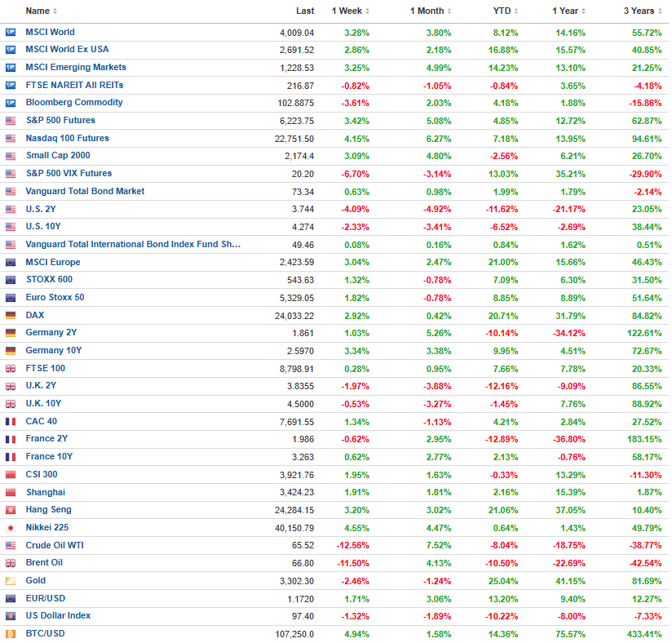Screen dimensions: 672x643
Task: Sort by 1 Week column arrows
Action: [367, 11]
